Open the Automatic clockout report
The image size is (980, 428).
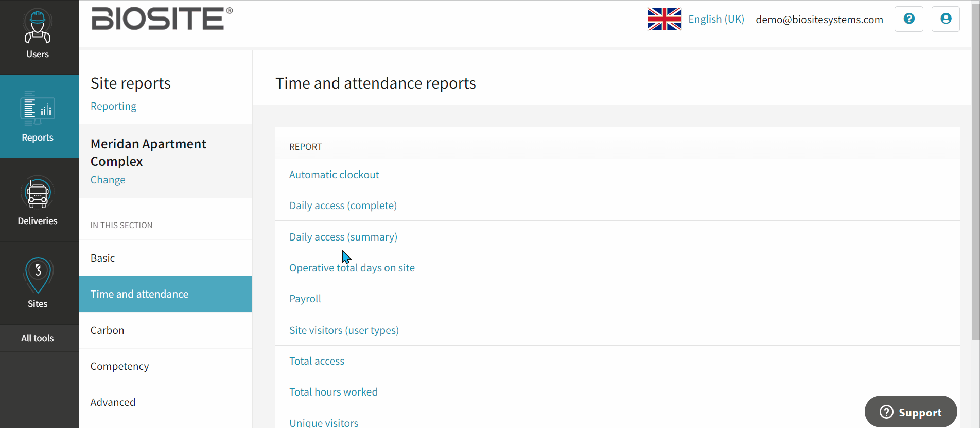pos(334,175)
